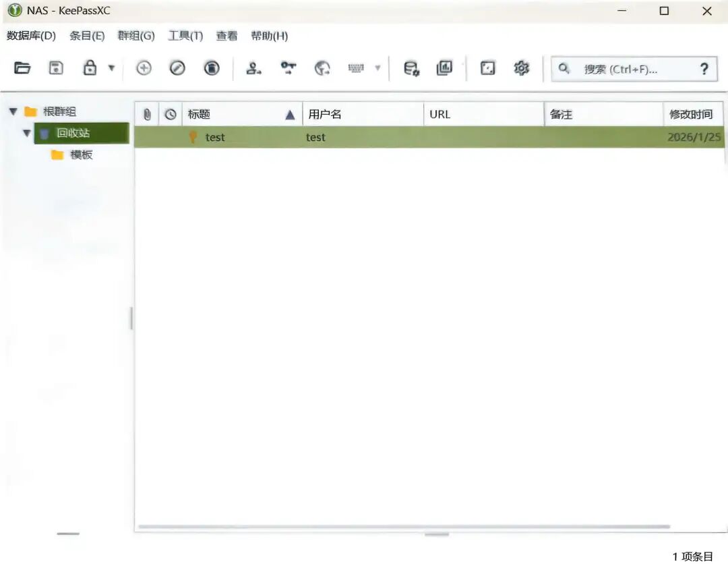Viewport: 728px width, 564px height.
Task: Open the password generator dice icon
Action: 488,68
